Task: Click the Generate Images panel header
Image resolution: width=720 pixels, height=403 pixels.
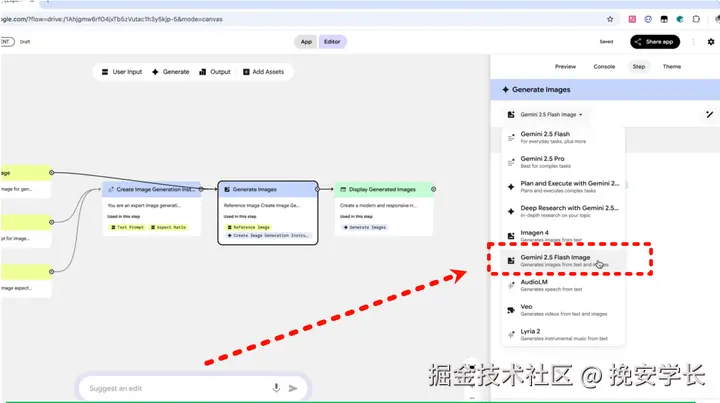Action: [x=605, y=90]
